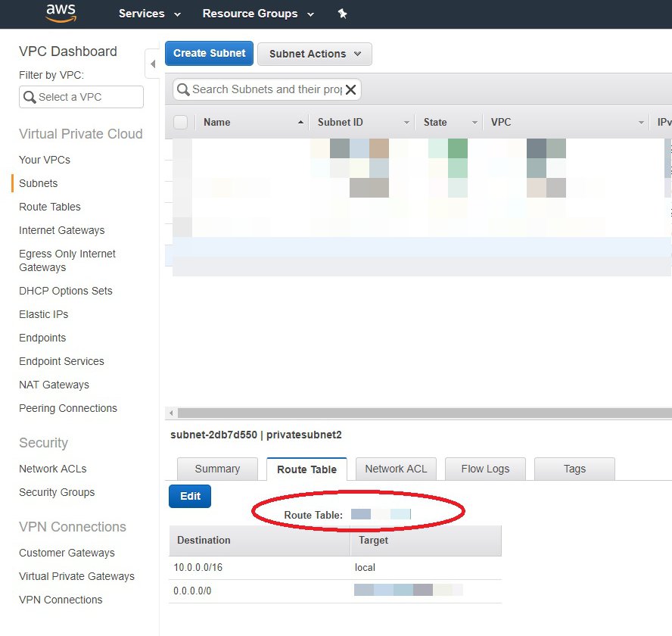The width and height of the screenshot is (672, 636).
Task: Open the Flow Logs tab
Action: (485, 469)
